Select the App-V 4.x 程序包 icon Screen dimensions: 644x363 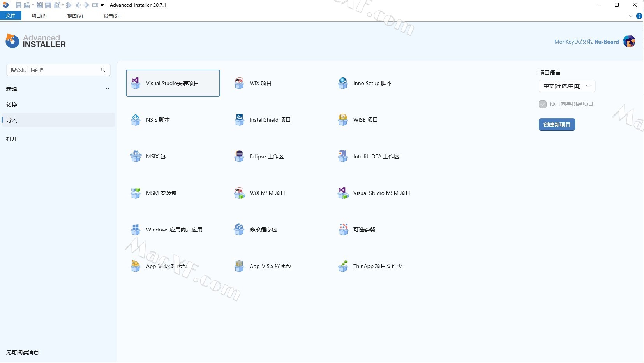click(136, 266)
